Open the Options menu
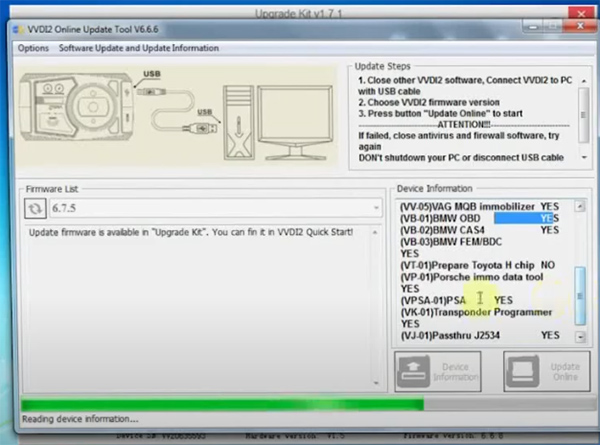This screenshot has width=600, height=445. [33, 48]
